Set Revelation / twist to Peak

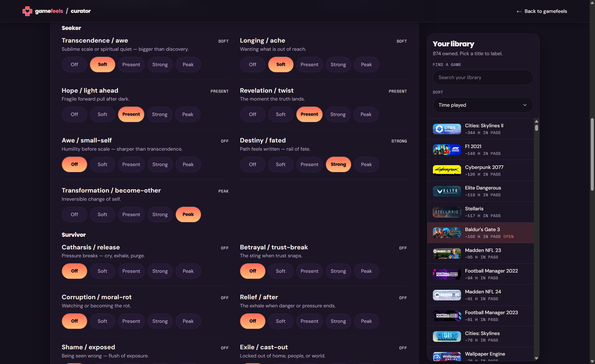coord(366,114)
